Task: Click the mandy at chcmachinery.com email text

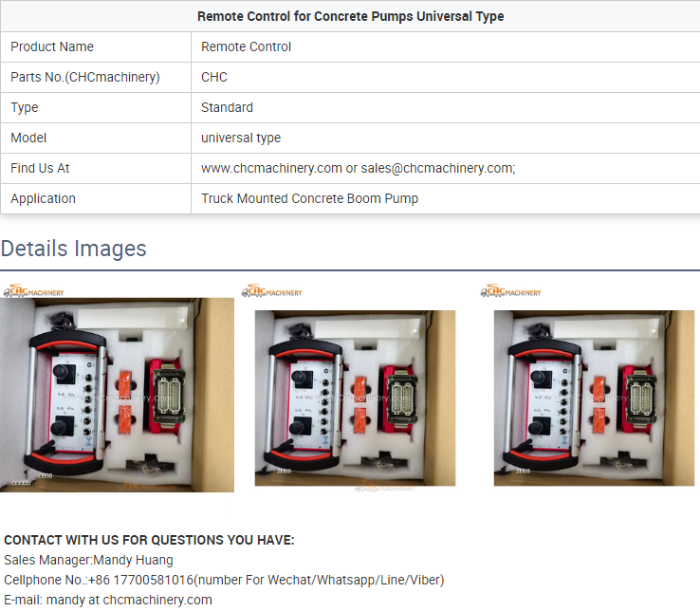Action: pos(129,600)
